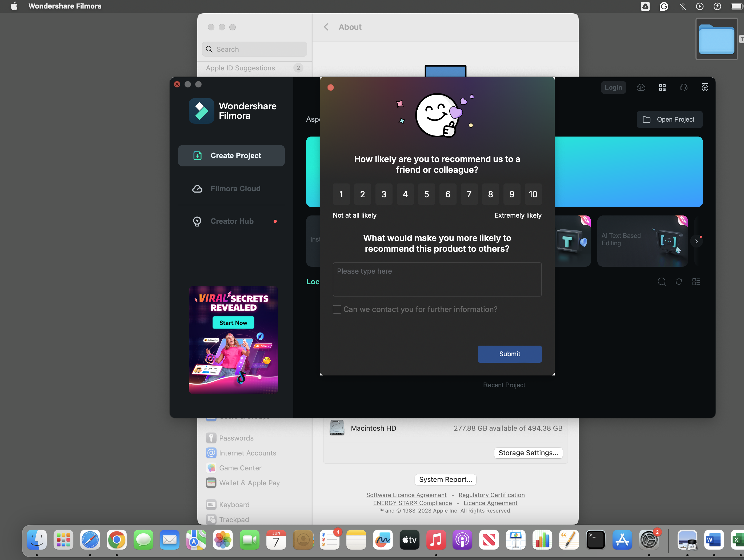Select rating 1 in survey
Screen dimensions: 744x560
point(341,194)
